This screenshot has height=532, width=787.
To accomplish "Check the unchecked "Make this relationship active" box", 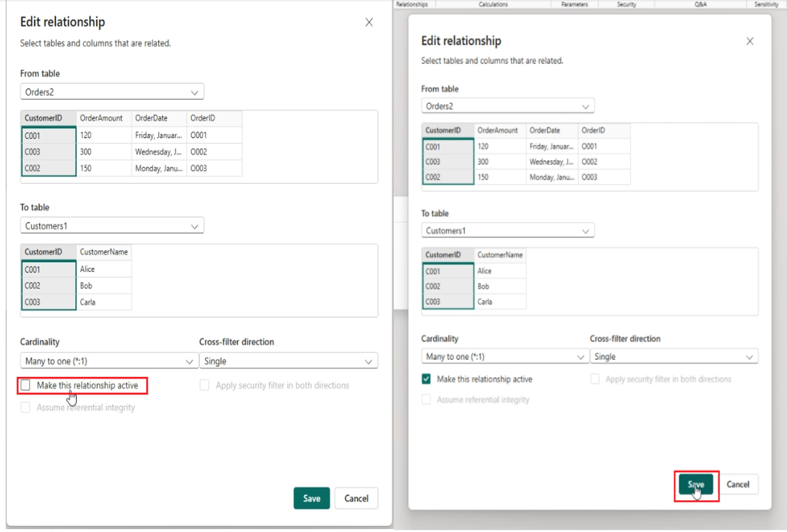I will [26, 385].
